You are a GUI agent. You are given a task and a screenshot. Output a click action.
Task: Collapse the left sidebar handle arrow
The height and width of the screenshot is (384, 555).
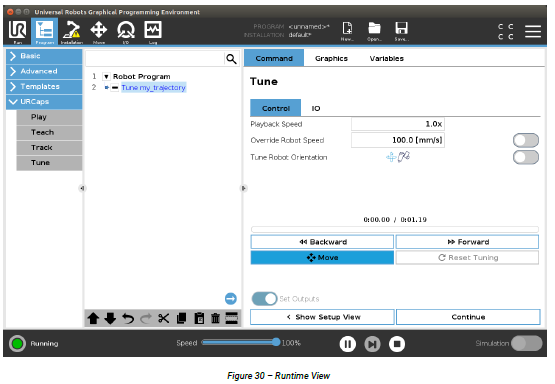coord(82,188)
